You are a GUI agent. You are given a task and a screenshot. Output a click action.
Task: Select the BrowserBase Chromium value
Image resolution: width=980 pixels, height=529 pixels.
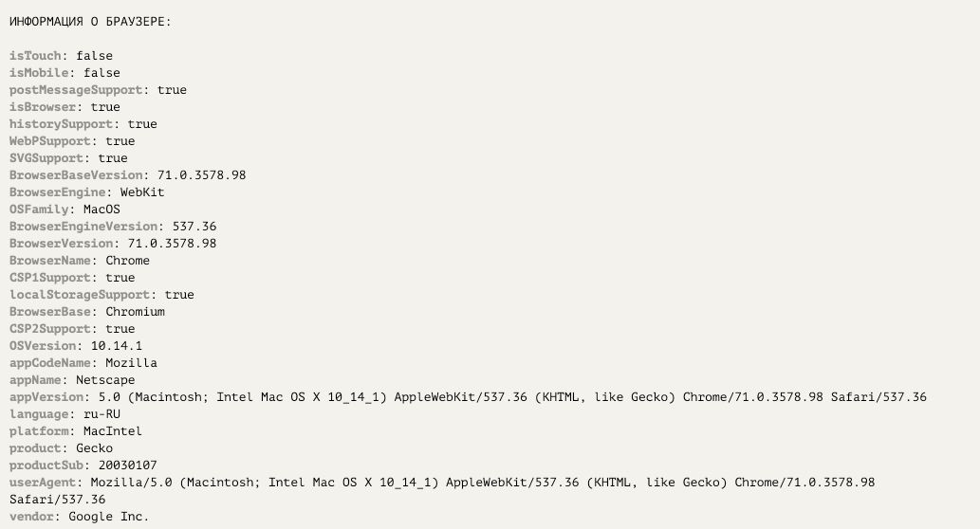coord(135,312)
